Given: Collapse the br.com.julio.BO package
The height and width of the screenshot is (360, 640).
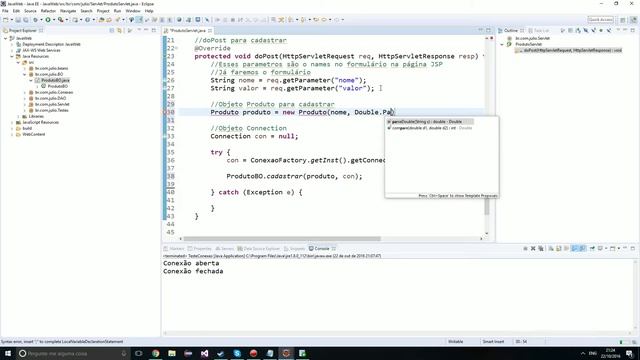Looking at the screenshot, I should (24, 74).
